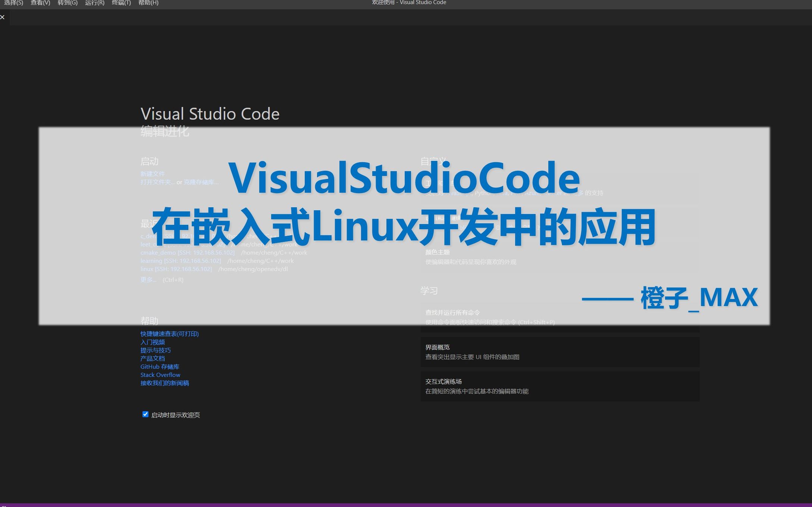812x507 pixels.
Task: Open the 终端(T) menu
Action: [x=121, y=3]
